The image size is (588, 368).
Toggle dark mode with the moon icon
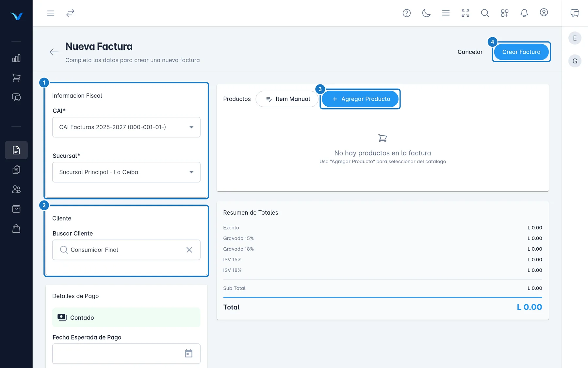(x=426, y=13)
